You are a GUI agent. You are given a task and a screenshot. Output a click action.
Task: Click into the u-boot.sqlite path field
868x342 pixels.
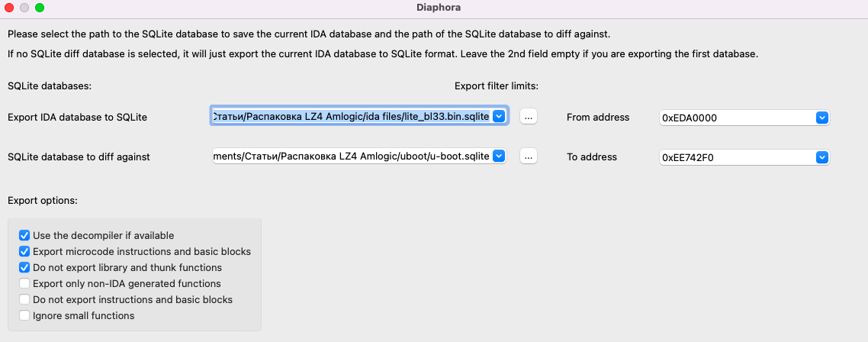pos(352,156)
